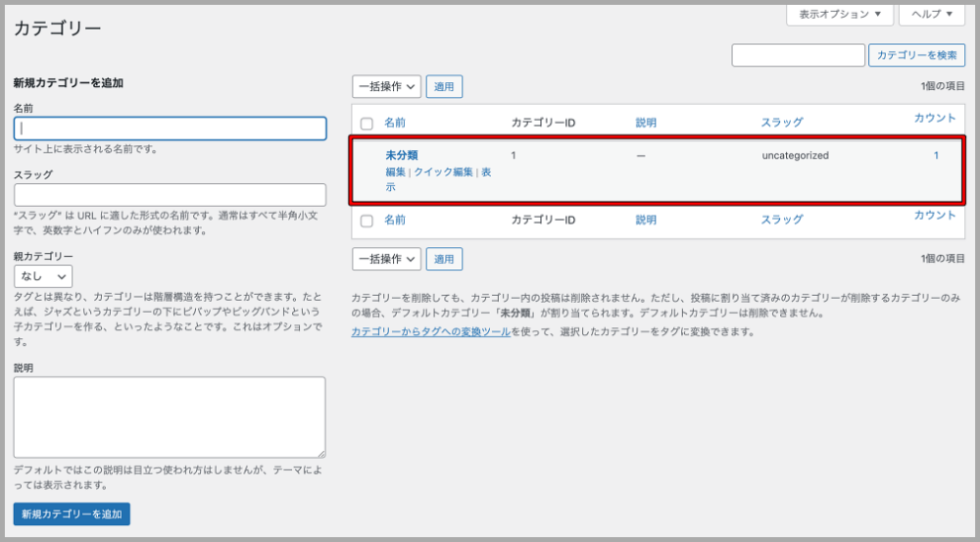
Task: Submit with 新規カテゴリーを追加 button
Action: [x=72, y=514]
